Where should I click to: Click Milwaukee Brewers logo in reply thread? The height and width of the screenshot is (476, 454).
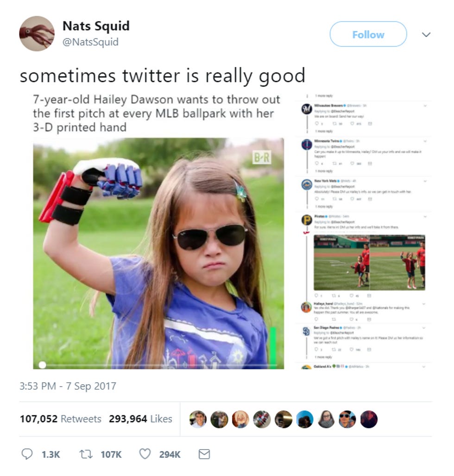click(307, 108)
